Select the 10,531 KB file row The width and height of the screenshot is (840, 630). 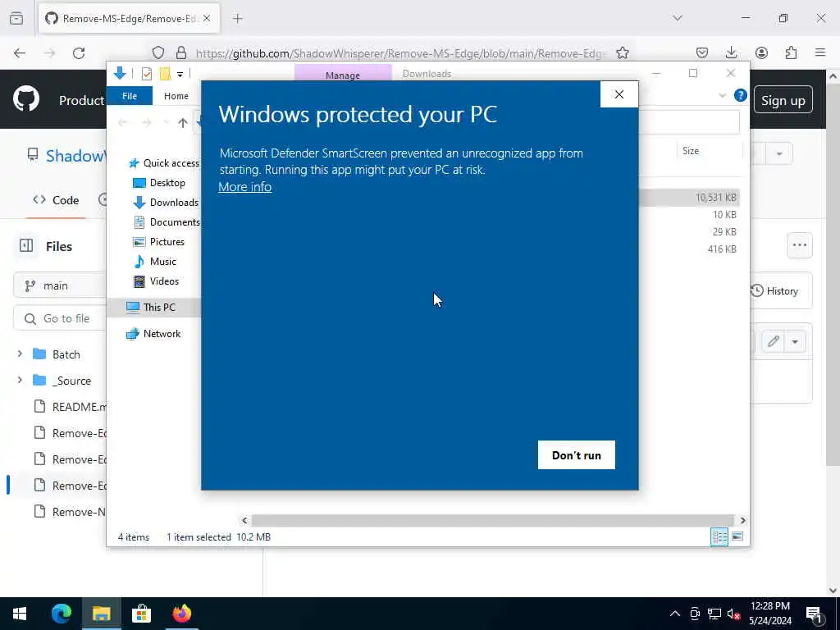[689, 197]
